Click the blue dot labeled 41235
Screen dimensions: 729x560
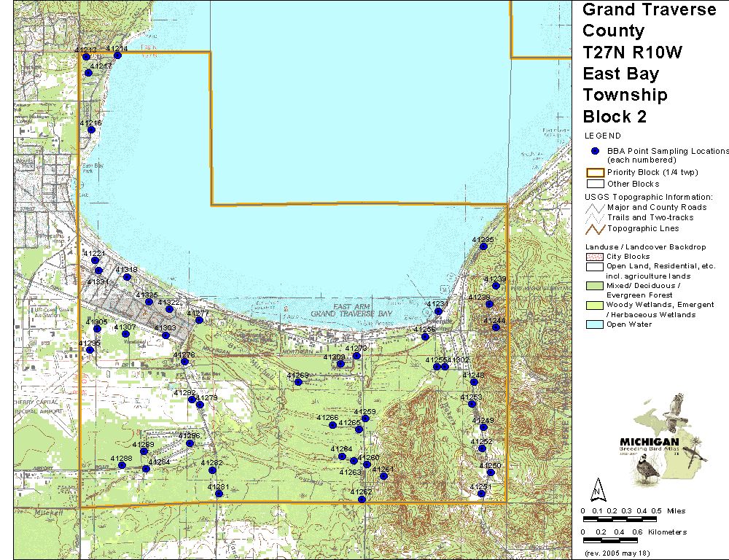pyautogui.click(x=483, y=246)
